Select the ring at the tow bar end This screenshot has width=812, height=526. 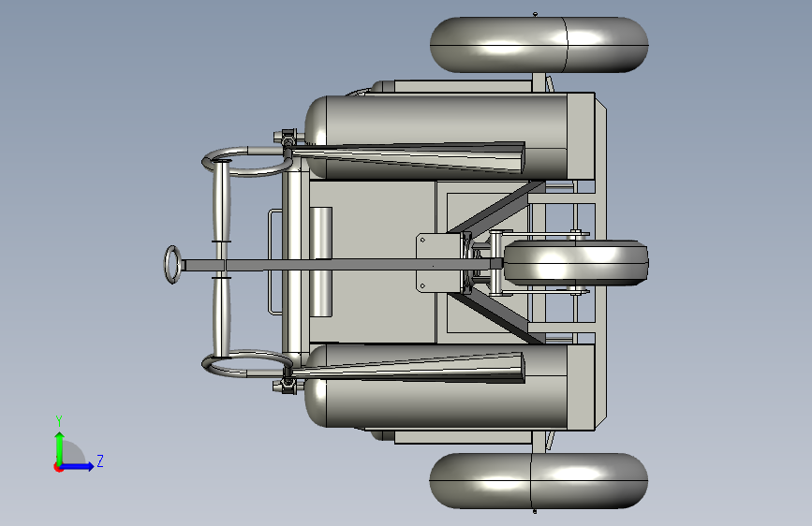click(x=172, y=265)
